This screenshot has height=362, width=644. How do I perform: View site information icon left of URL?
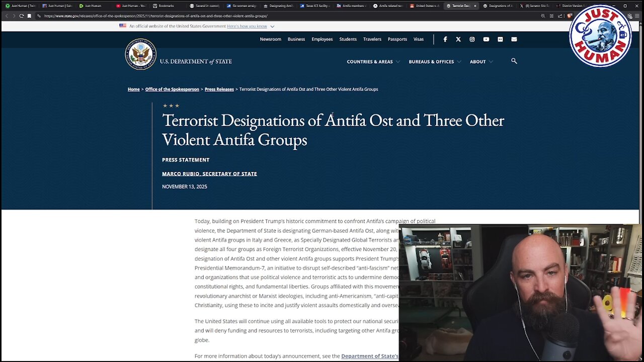(39, 16)
